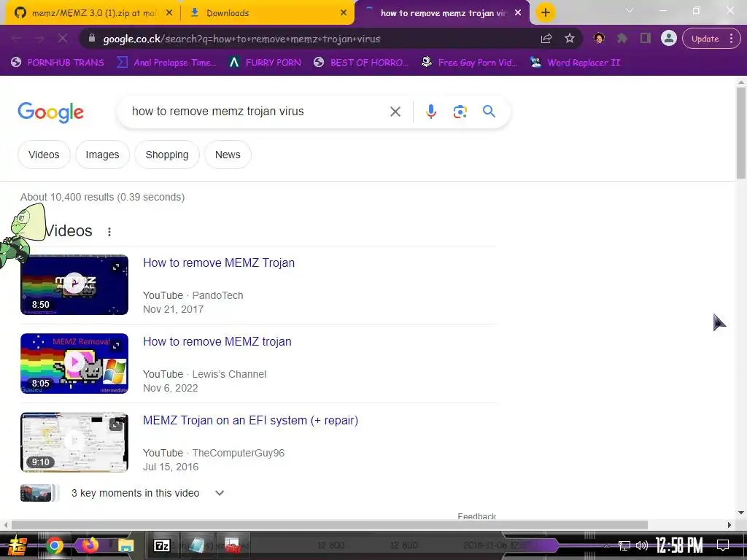Open the glass-tile taskbar app icon

click(196, 545)
